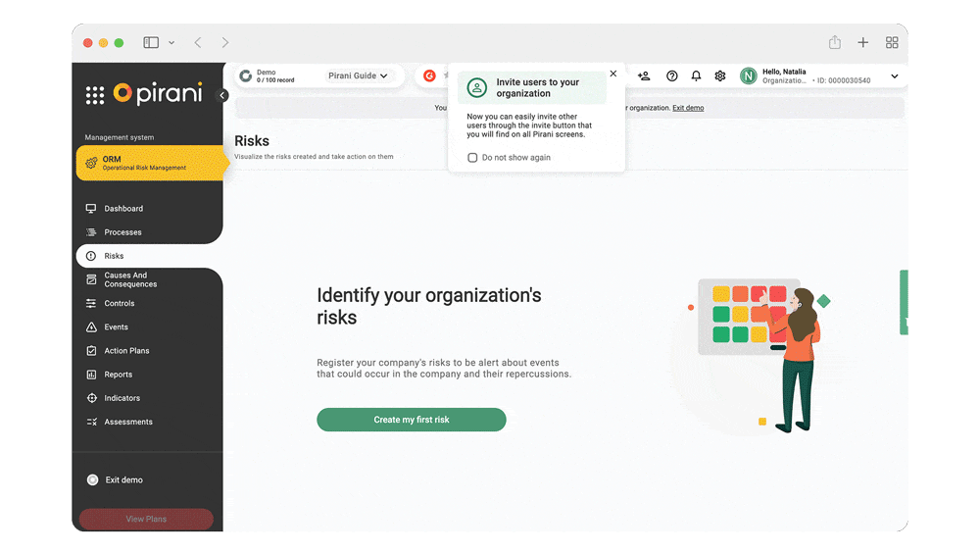Click the invite user icon in header
The height and width of the screenshot is (552, 980).
(x=644, y=75)
